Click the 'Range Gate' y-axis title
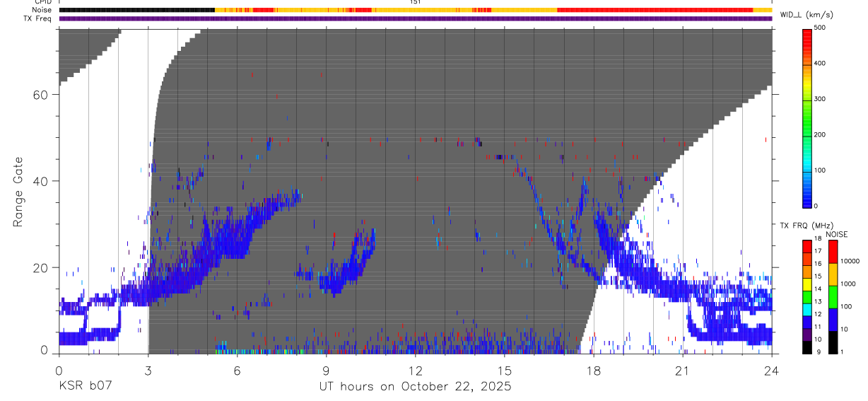The width and height of the screenshot is (868, 401). [x=19, y=192]
